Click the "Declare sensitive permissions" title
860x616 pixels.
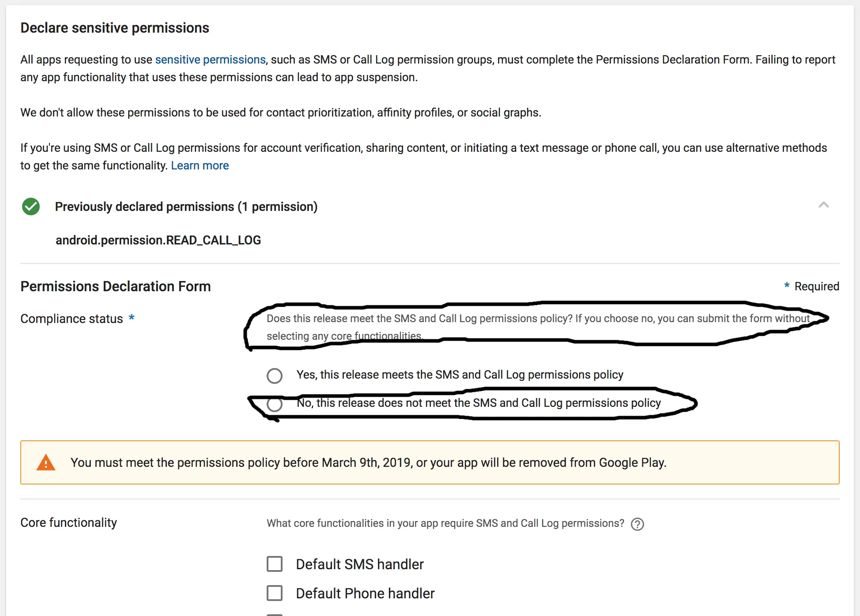point(115,28)
